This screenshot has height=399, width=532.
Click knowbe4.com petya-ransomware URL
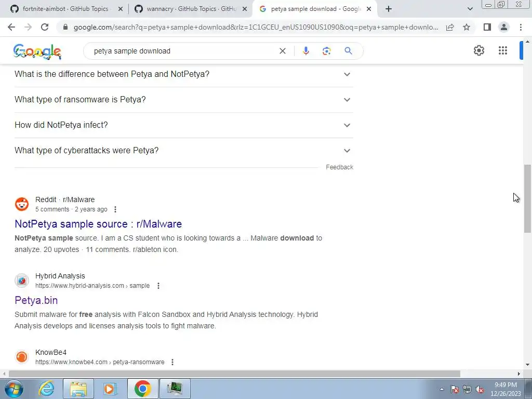[x=100, y=362]
